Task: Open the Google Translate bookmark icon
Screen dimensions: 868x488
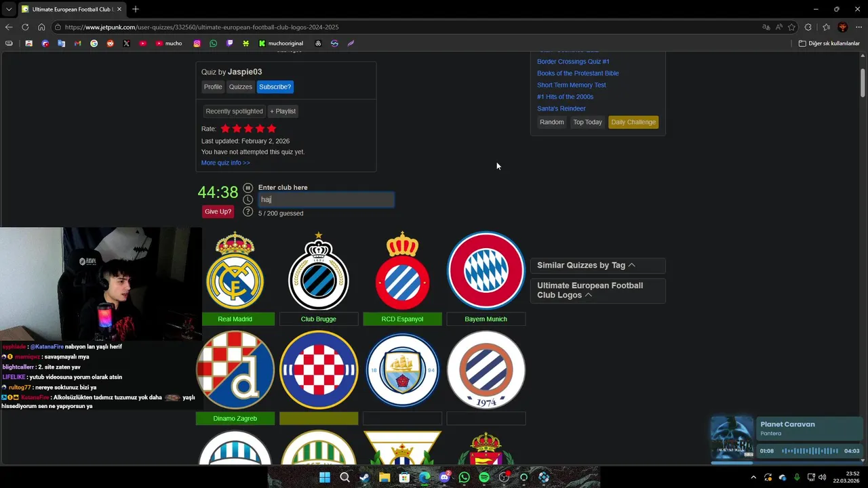Action: click(61, 43)
